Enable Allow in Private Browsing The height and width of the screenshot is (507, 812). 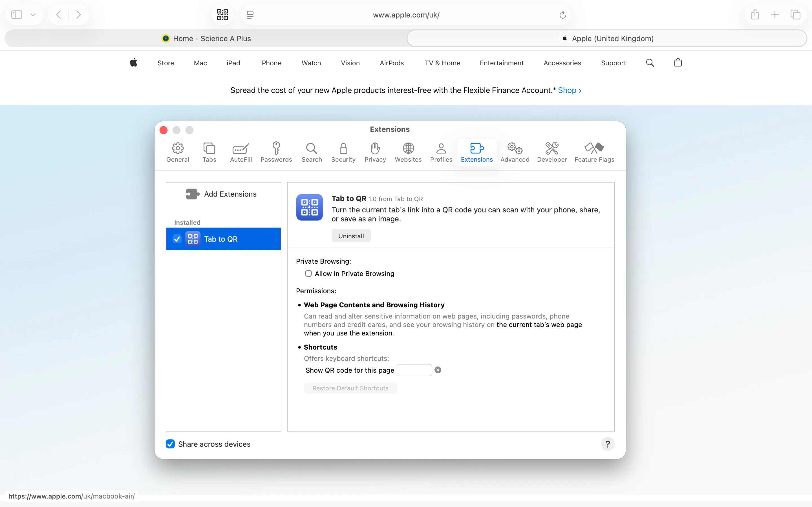point(308,273)
